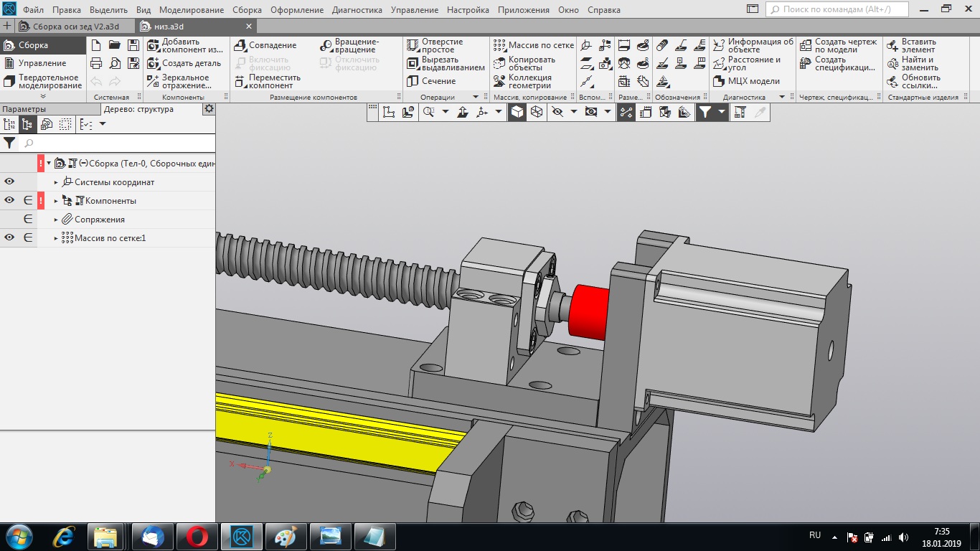Open new document tab with plus button

click(x=8, y=27)
